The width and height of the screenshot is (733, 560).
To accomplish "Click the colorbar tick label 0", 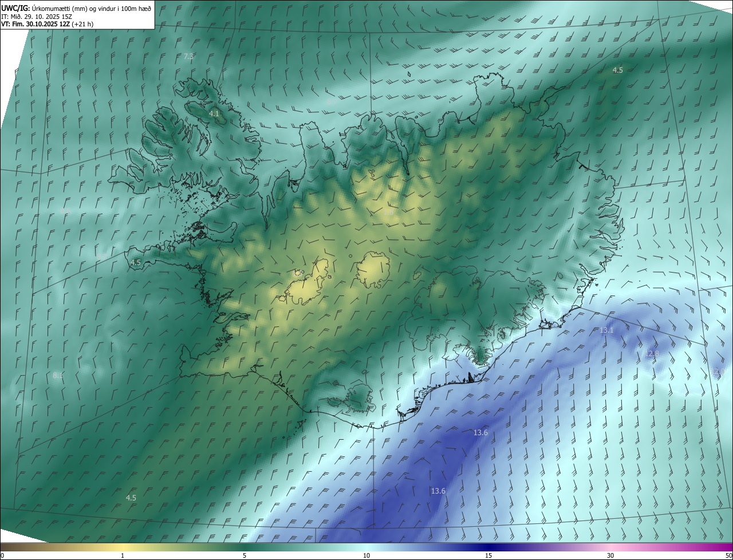I will (2, 555).
